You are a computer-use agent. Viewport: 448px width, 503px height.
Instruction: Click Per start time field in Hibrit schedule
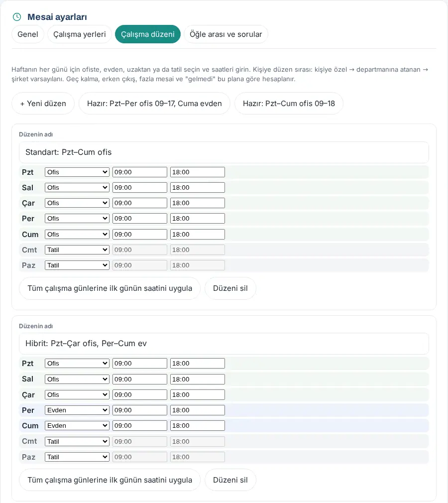pyautogui.click(x=140, y=410)
